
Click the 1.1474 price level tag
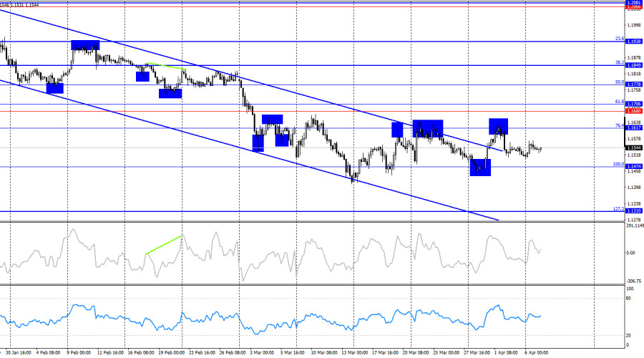pyautogui.click(x=634, y=166)
